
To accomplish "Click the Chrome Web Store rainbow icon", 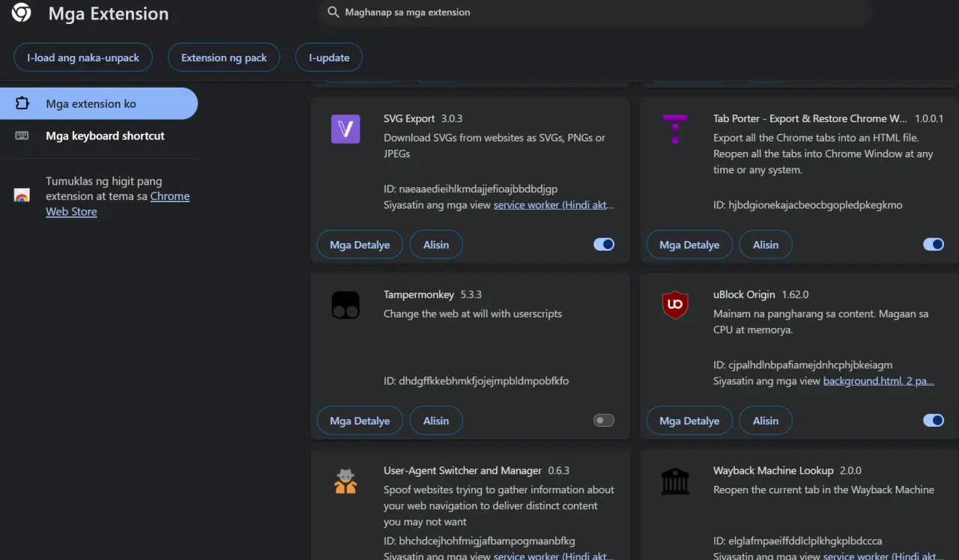I will (22, 196).
